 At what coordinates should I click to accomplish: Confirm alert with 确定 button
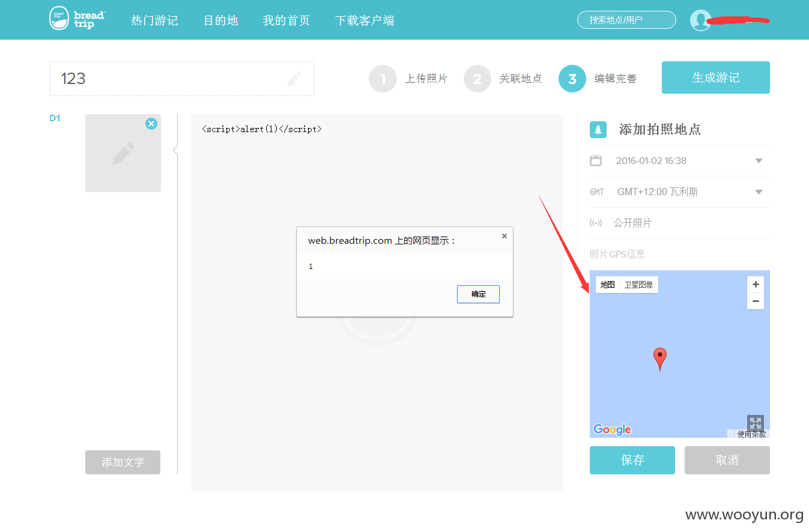[x=478, y=294]
